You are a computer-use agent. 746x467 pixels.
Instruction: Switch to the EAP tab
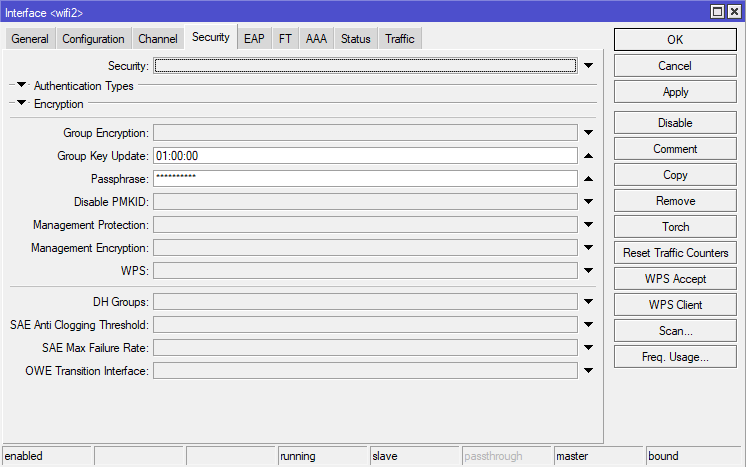[254, 39]
